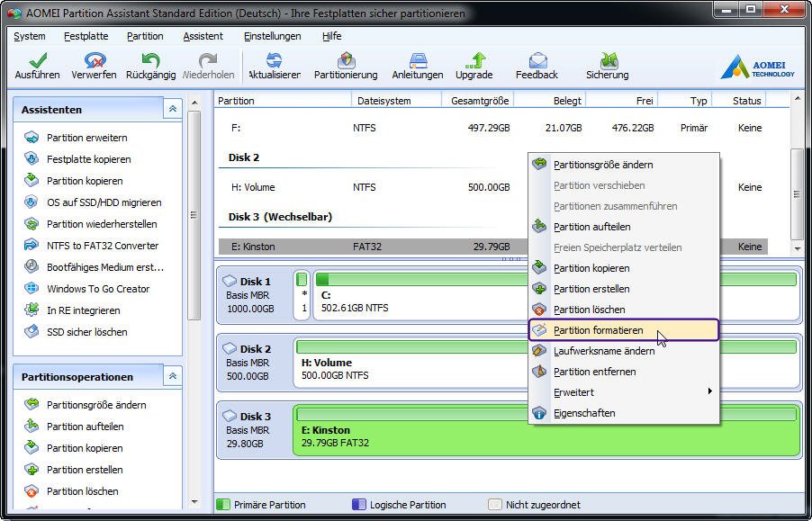Open the Anleitungen toolbar icon
The width and height of the screenshot is (812, 521).
pyautogui.click(x=418, y=60)
